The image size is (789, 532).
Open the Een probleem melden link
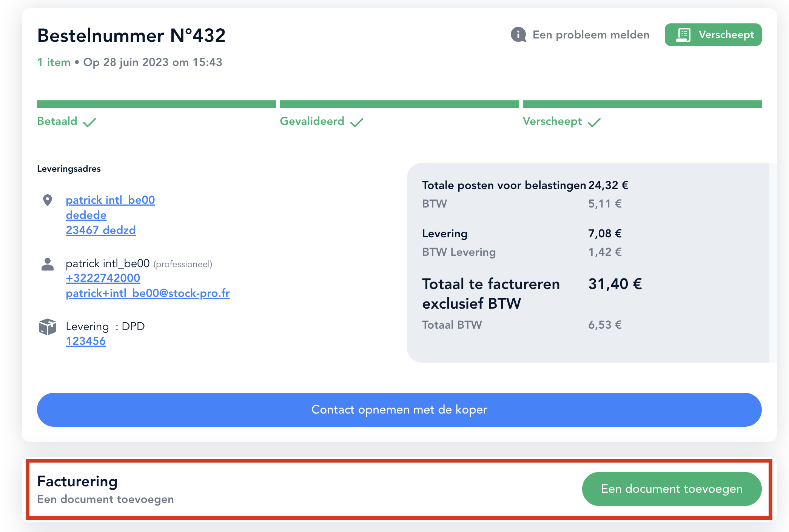click(x=591, y=35)
